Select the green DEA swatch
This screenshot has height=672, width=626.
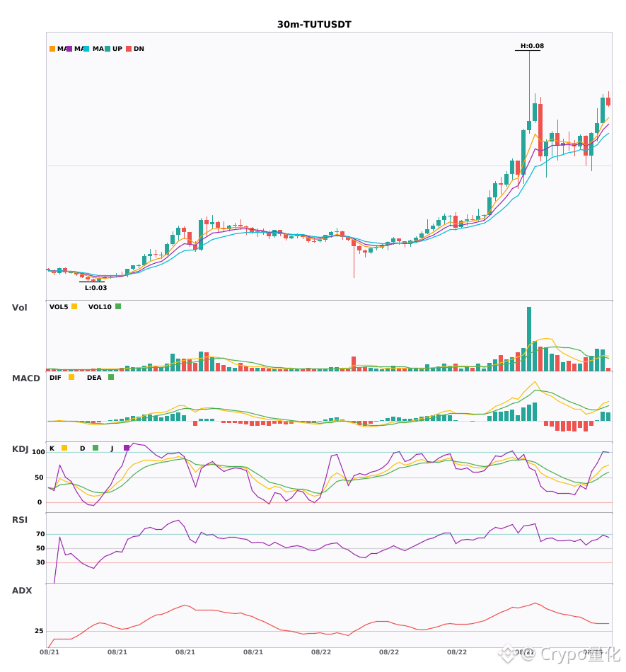pos(111,377)
